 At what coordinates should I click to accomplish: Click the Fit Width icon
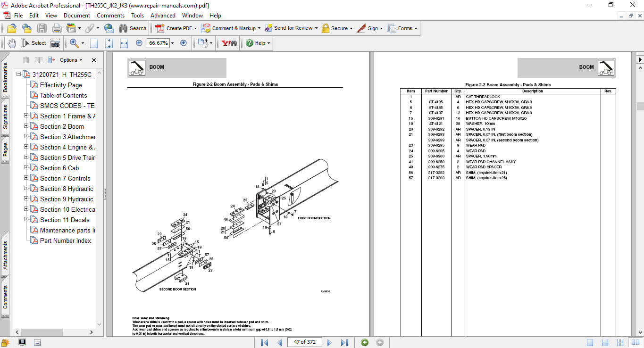click(x=124, y=43)
